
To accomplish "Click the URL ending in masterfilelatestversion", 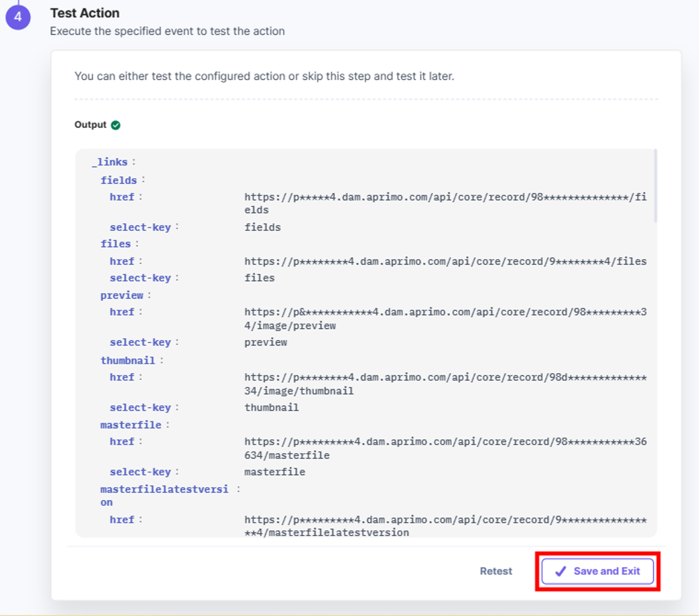I will [x=445, y=526].
